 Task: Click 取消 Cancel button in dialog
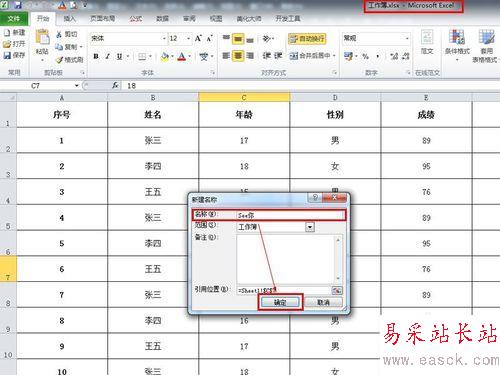coord(323,302)
